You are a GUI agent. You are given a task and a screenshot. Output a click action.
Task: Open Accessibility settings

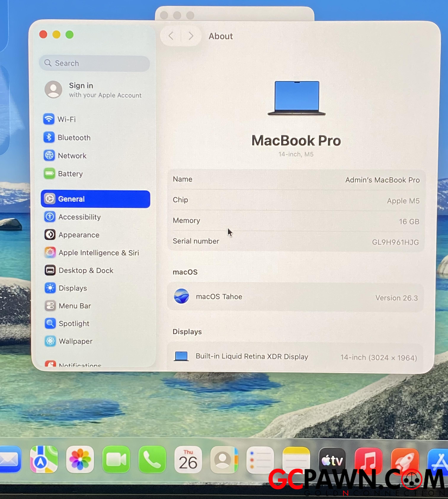(79, 217)
